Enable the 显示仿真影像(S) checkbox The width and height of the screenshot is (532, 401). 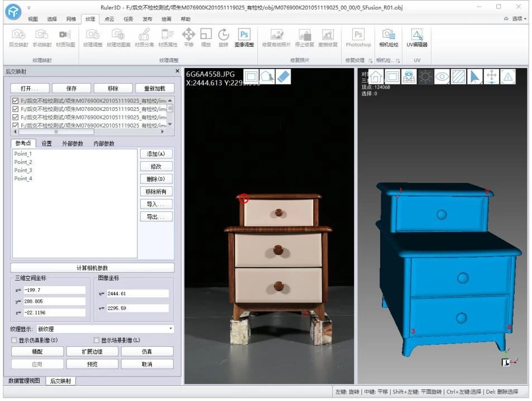tap(15, 340)
